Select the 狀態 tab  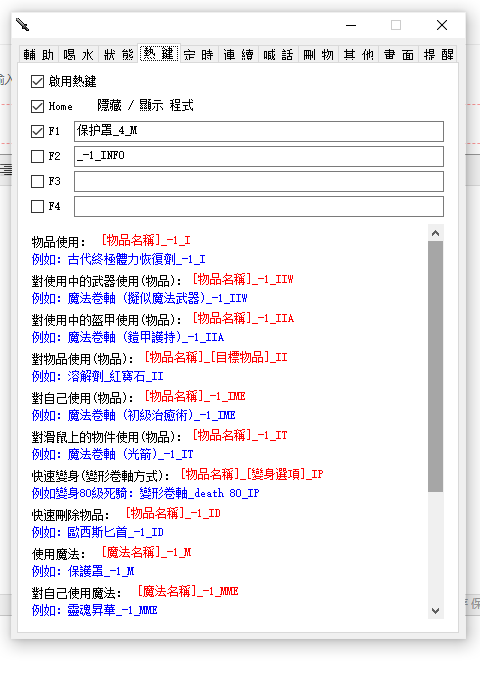coord(118,55)
